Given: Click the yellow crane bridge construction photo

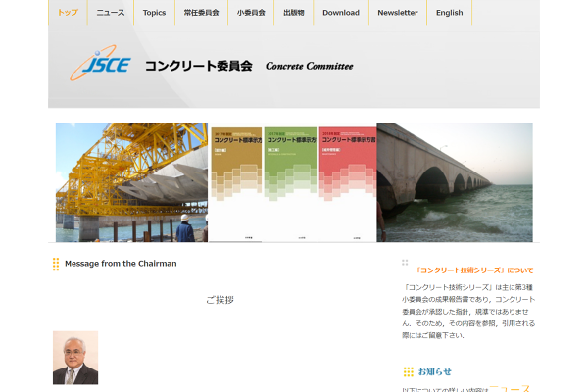Looking at the screenshot, I should (x=131, y=182).
